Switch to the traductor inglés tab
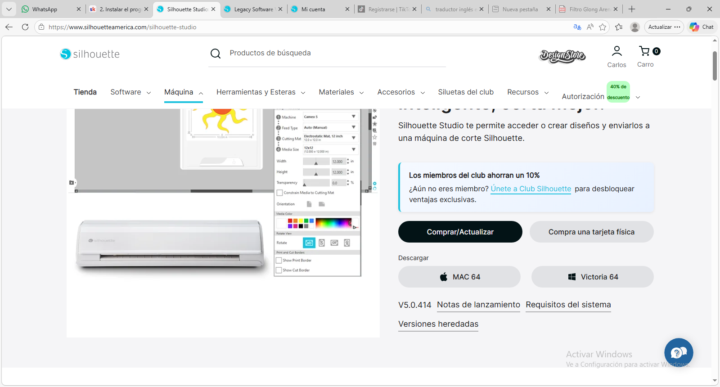This screenshot has width=720, height=387. [x=455, y=9]
